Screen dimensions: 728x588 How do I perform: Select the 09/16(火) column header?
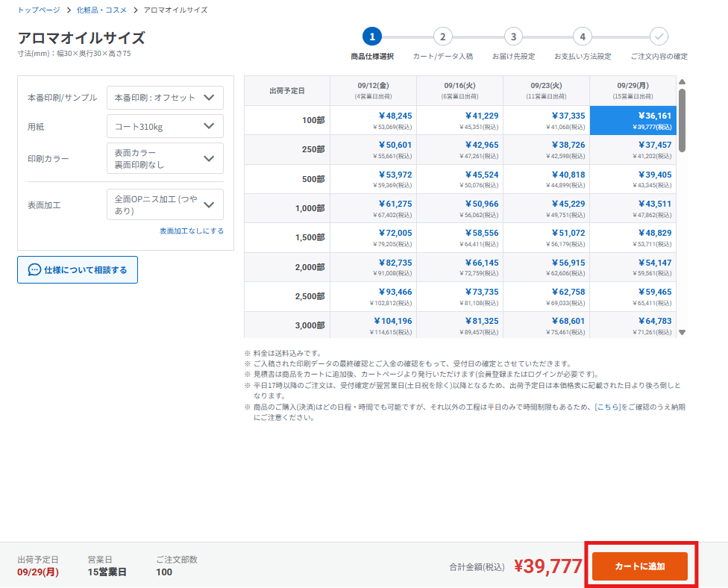[x=459, y=90]
